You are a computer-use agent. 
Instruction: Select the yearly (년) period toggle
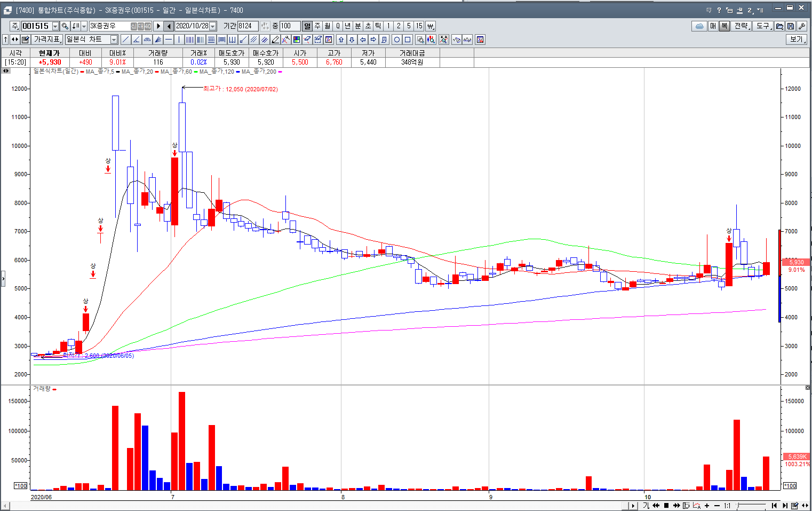click(x=348, y=26)
